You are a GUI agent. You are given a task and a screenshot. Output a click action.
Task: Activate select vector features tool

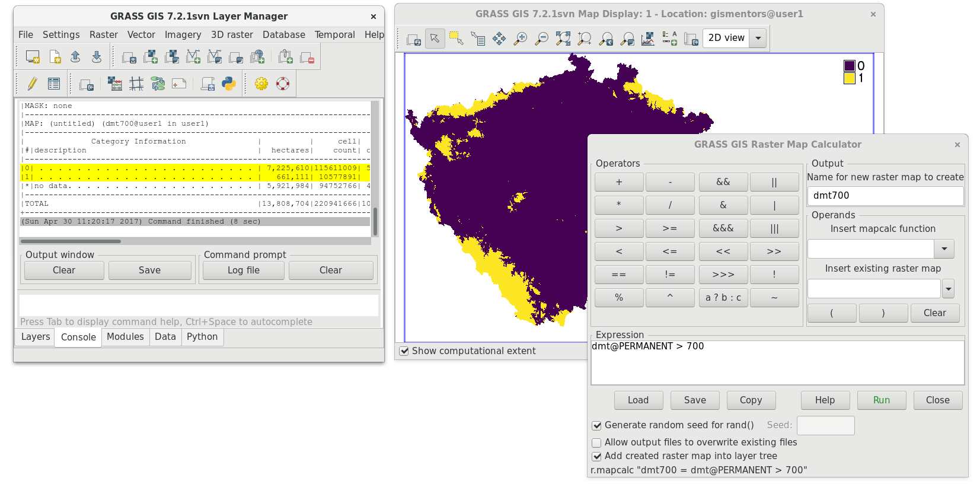pos(457,39)
